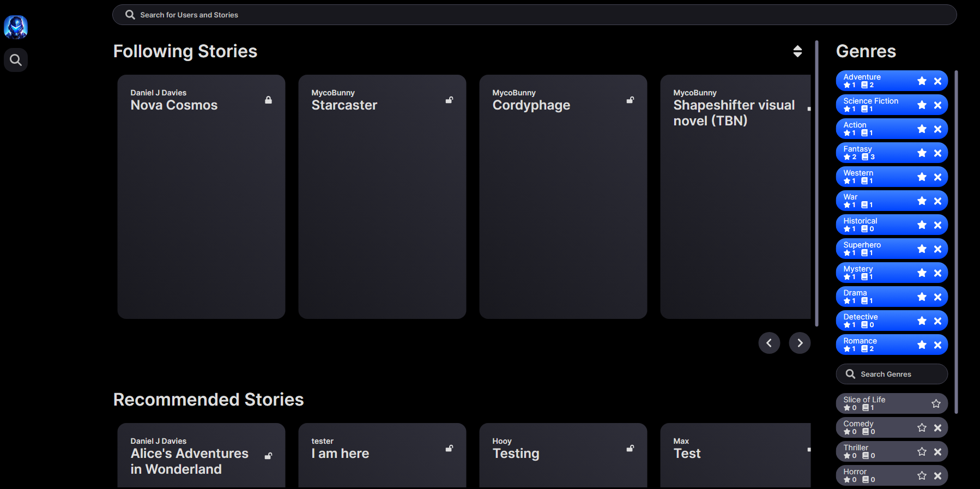Unfavorite the Science Fiction genre star
The width and height of the screenshot is (980, 489).
pyautogui.click(x=922, y=105)
